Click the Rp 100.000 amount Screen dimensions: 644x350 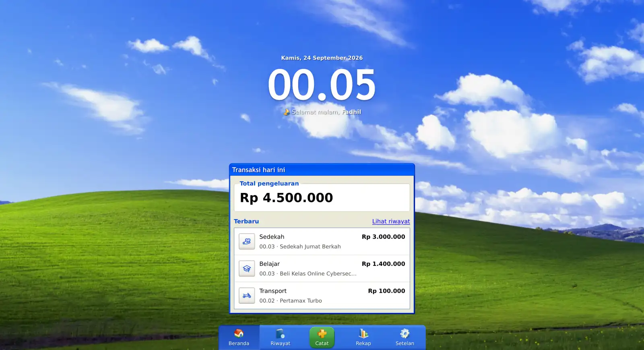coord(386,291)
